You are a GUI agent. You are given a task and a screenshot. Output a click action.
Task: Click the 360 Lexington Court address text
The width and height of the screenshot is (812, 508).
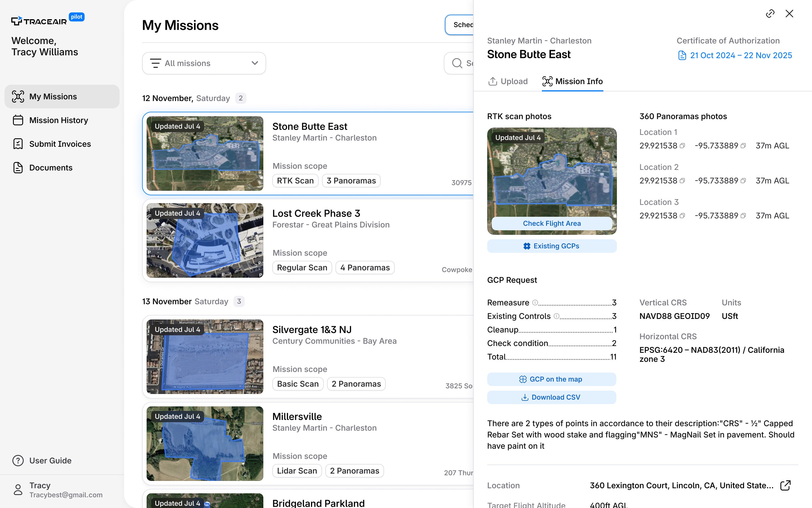(x=681, y=485)
